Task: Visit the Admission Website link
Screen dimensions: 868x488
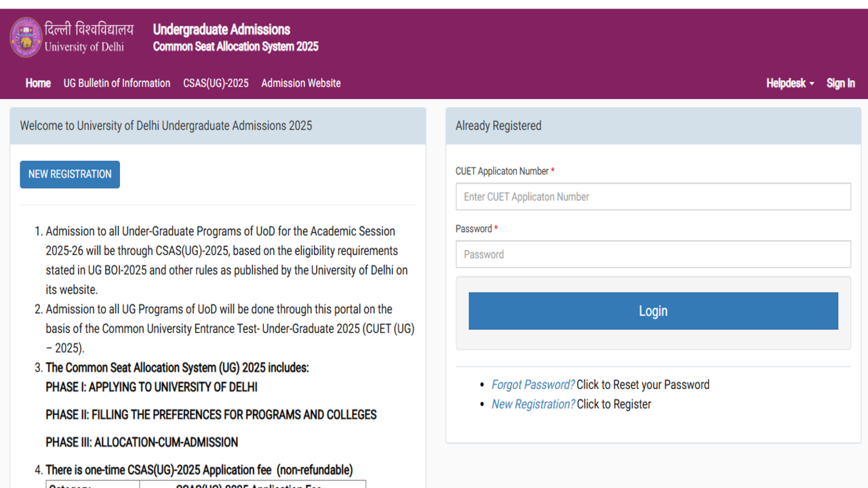Action: (x=301, y=83)
